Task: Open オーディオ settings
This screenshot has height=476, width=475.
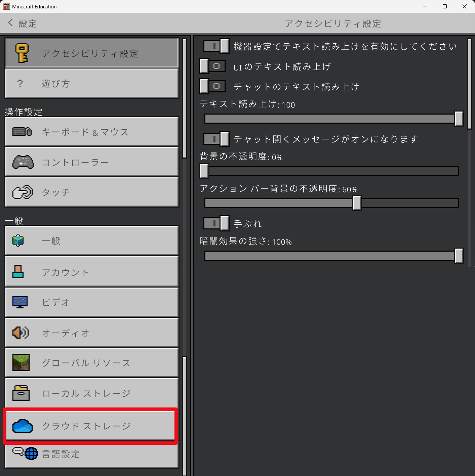Action: (92, 333)
